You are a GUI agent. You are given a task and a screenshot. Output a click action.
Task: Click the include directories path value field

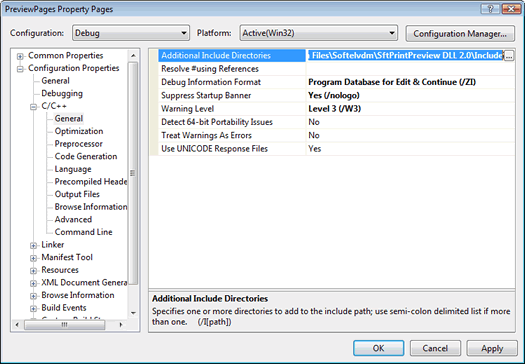click(405, 56)
